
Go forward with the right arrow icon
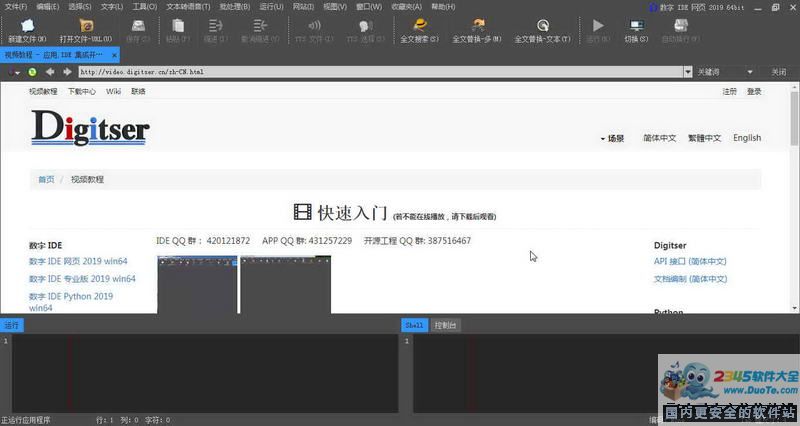[67, 72]
